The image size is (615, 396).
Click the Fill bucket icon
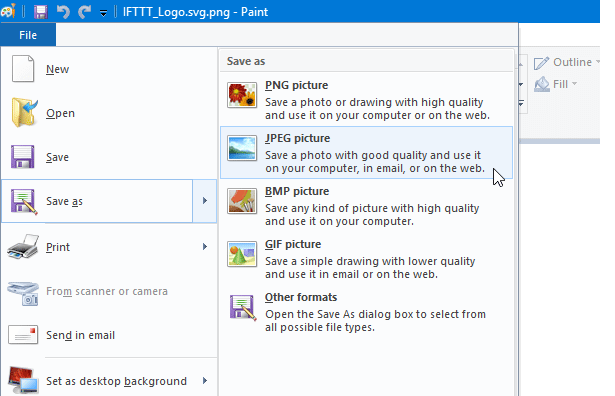(542, 84)
